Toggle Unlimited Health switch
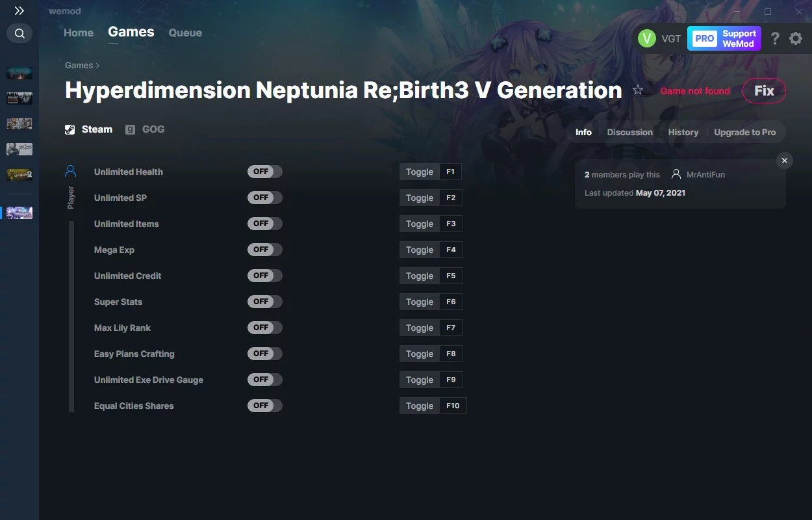Screen dimensions: 812x520 [x=265, y=172]
